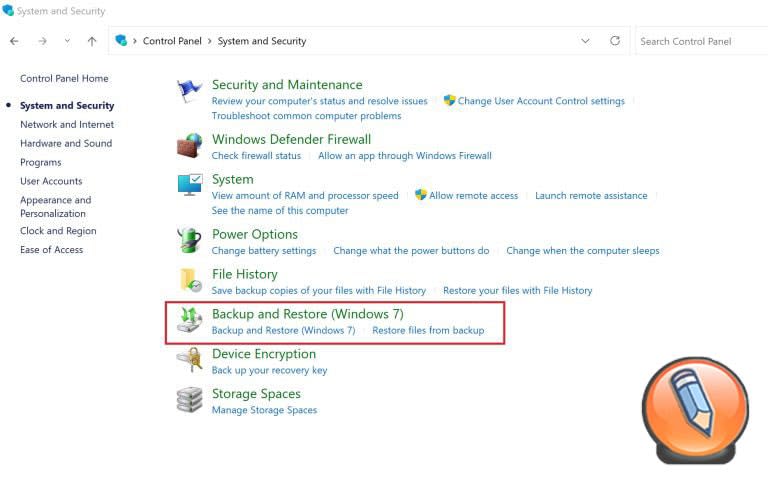Click the shield icon beside Allow remote access

tap(421, 194)
